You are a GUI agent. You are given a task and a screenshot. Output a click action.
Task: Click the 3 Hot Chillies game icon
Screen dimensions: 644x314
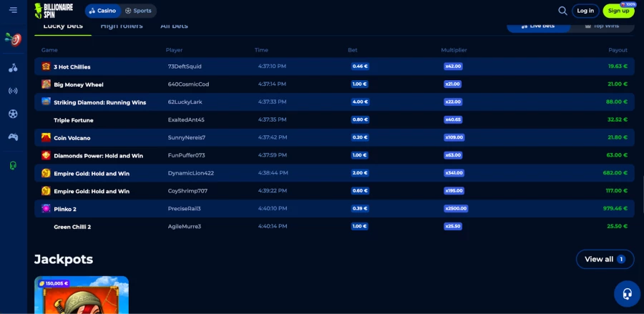(x=46, y=67)
